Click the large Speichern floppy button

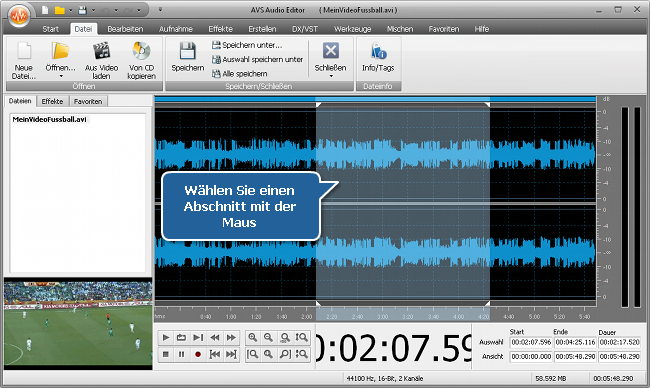click(188, 57)
